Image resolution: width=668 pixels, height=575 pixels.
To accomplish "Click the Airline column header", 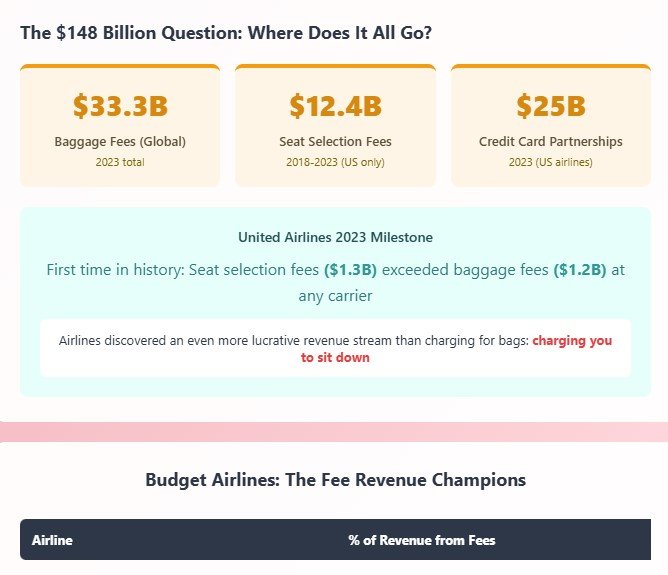I will [x=52, y=540].
